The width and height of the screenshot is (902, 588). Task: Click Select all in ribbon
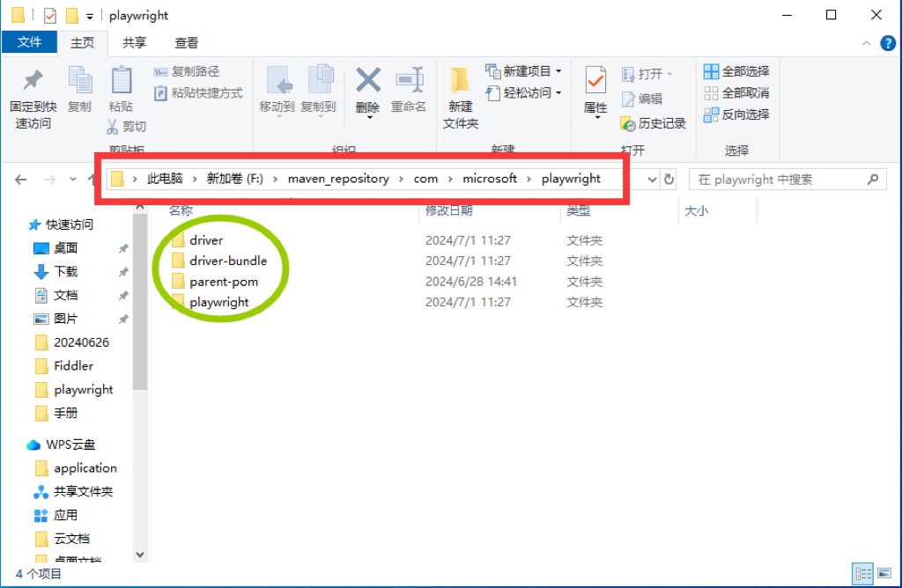click(736, 71)
